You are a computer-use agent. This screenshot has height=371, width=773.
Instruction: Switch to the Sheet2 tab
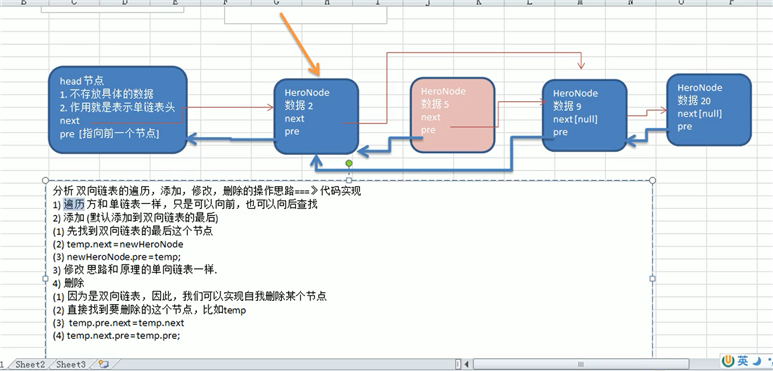coord(30,365)
